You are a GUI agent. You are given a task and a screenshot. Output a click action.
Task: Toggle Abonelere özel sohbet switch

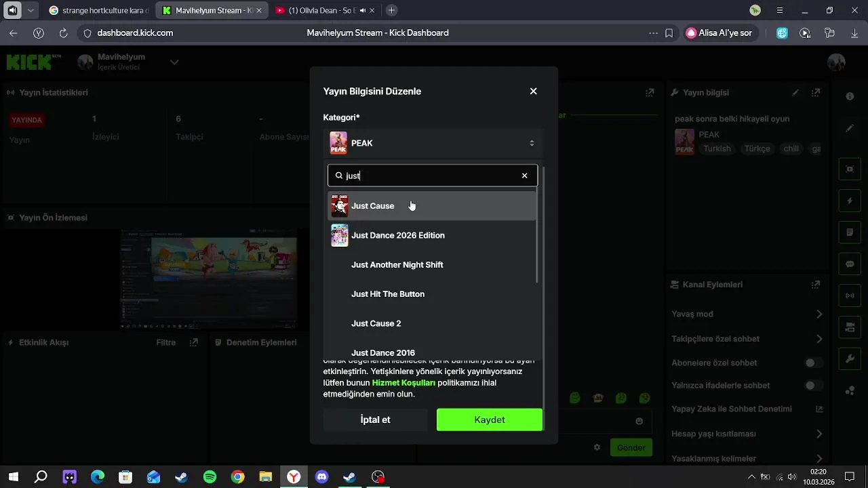pos(814,363)
